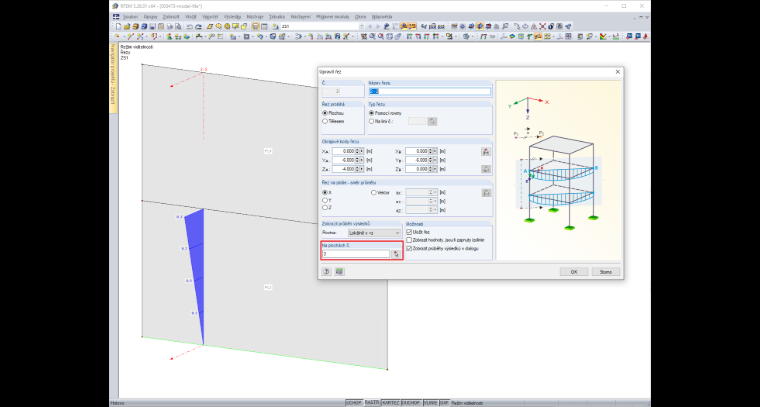Select X projection direction
The image size is (760, 407).
click(x=327, y=192)
